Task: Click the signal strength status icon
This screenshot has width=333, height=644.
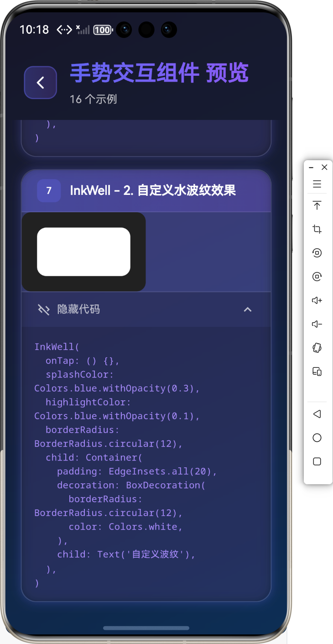Action: click(83, 30)
